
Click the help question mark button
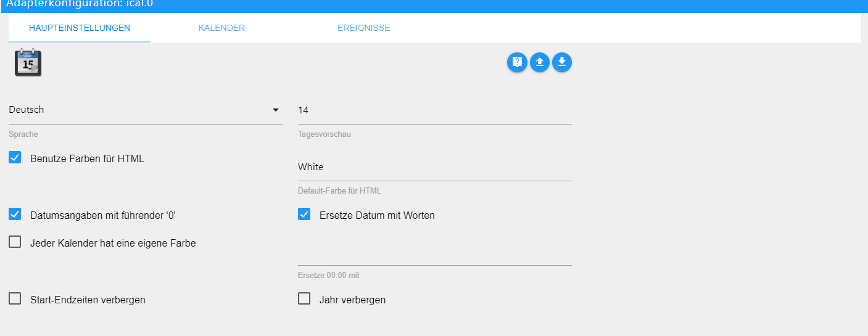point(517,62)
